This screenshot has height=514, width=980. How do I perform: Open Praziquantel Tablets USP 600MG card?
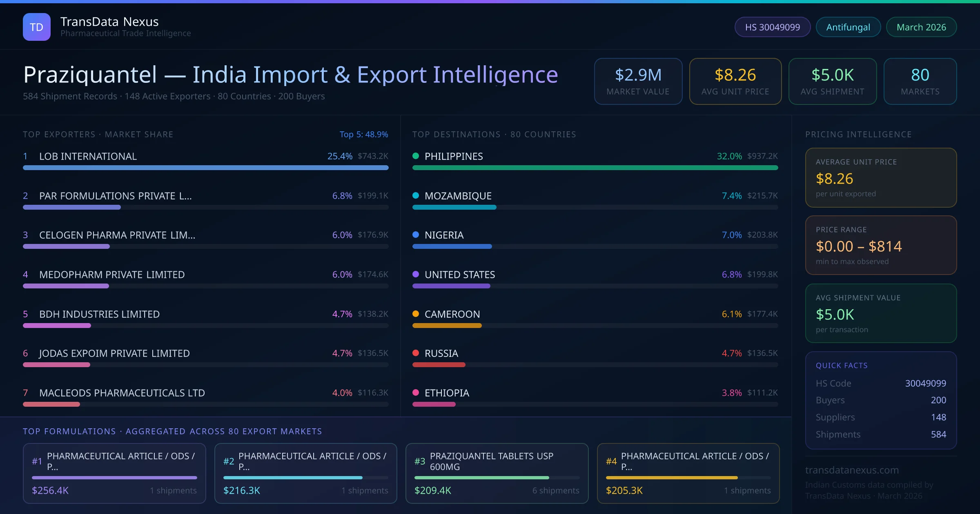pos(497,473)
